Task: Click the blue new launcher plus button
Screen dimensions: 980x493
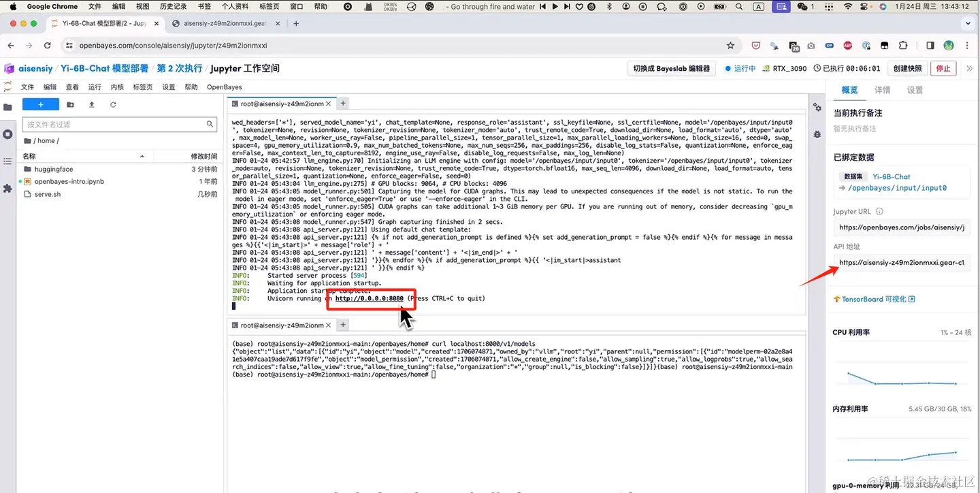Action: 41,104
